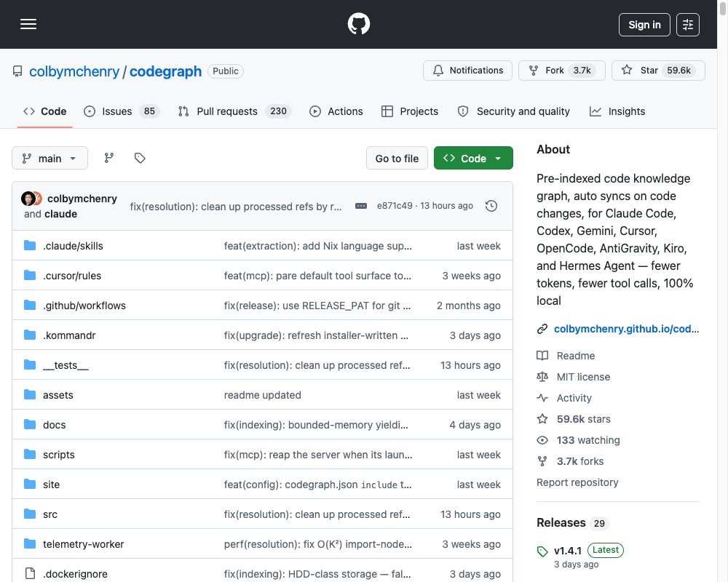Viewport: 728px width, 582px height.
Task: Open the telemetry-worker folder
Action: pyautogui.click(x=84, y=544)
